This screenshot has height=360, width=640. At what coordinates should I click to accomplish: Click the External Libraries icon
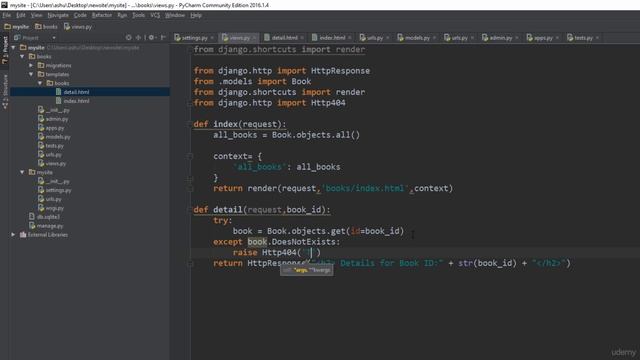coord(23,235)
